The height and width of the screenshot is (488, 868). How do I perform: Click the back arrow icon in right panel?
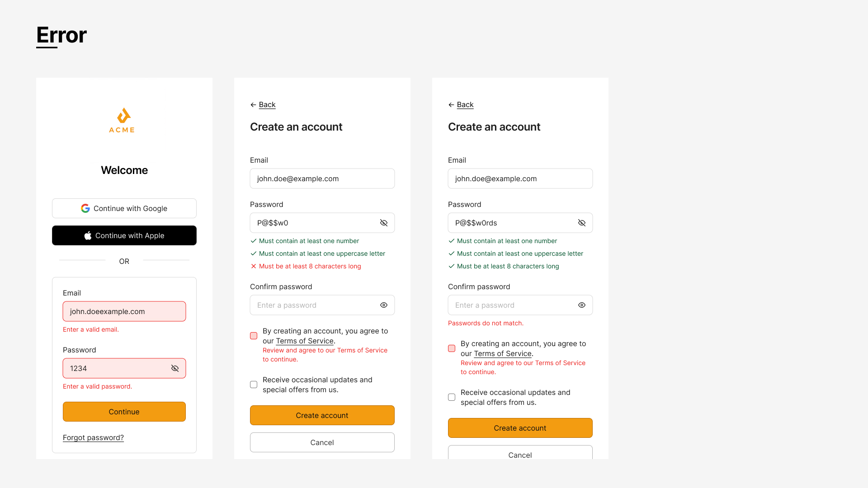tap(451, 104)
